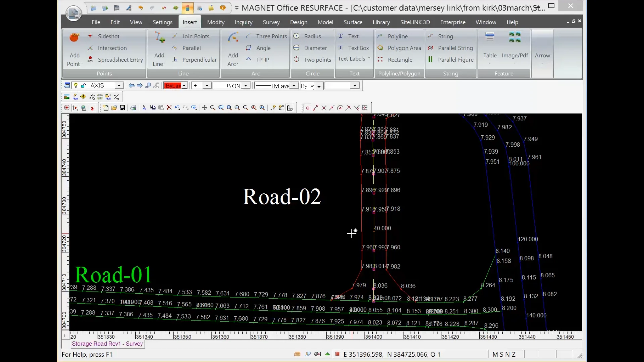Expand the ByLayer linetype dropdown

point(294,86)
